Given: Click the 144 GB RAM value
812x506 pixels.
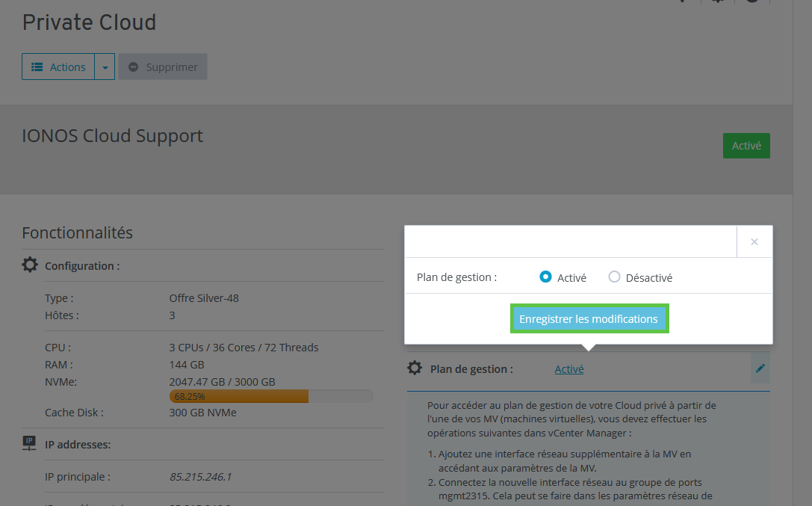Looking at the screenshot, I should click(x=187, y=364).
